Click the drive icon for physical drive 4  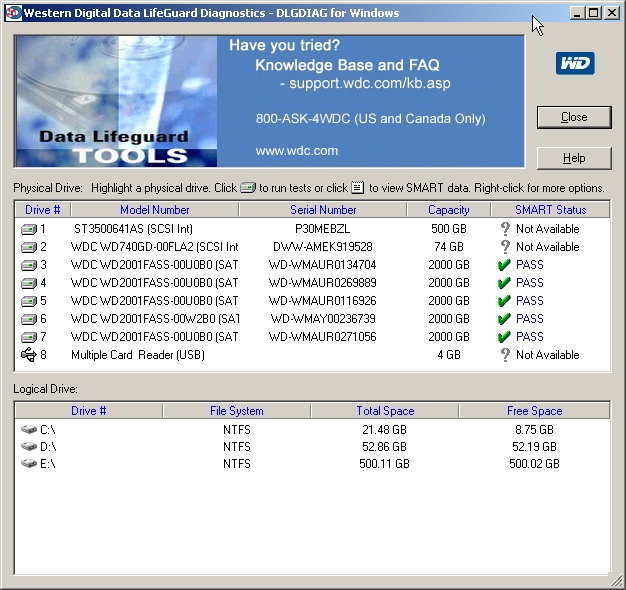[x=29, y=283]
